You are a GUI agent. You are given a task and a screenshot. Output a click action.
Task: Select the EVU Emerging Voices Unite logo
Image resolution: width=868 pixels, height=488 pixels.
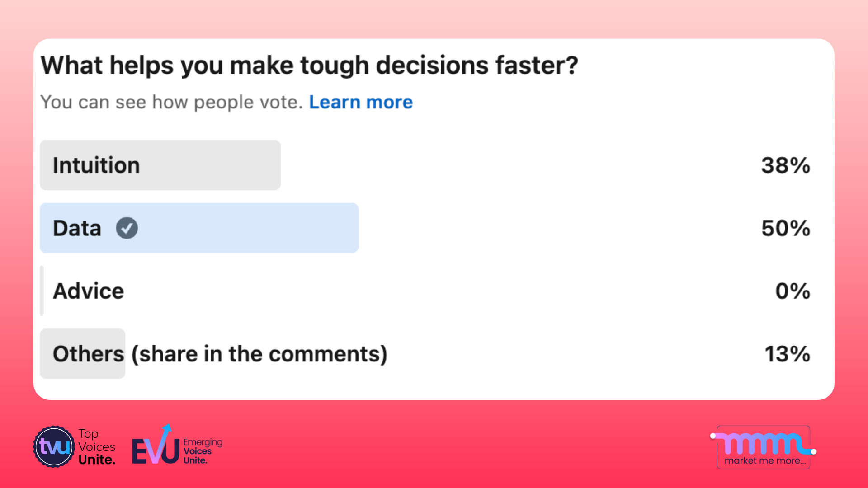(176, 446)
